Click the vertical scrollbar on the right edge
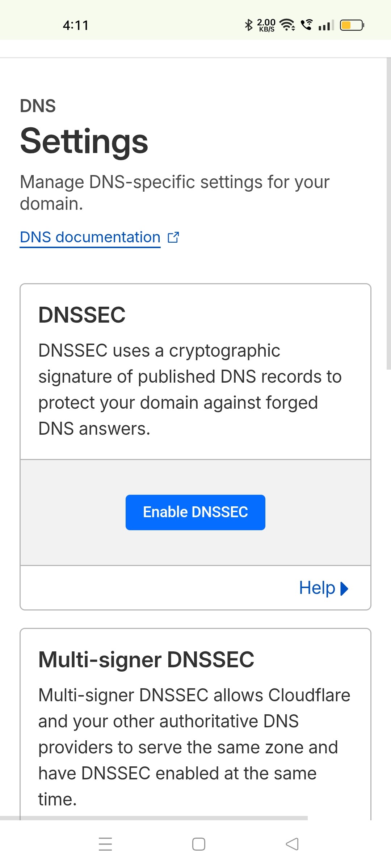 (388, 213)
